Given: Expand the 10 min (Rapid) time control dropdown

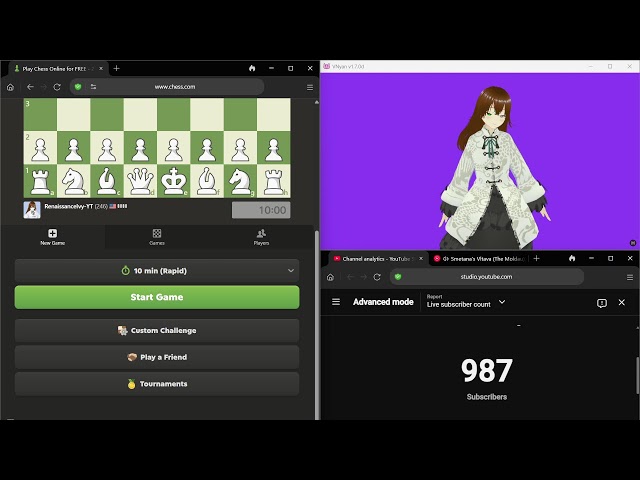Looking at the screenshot, I should 157,271.
